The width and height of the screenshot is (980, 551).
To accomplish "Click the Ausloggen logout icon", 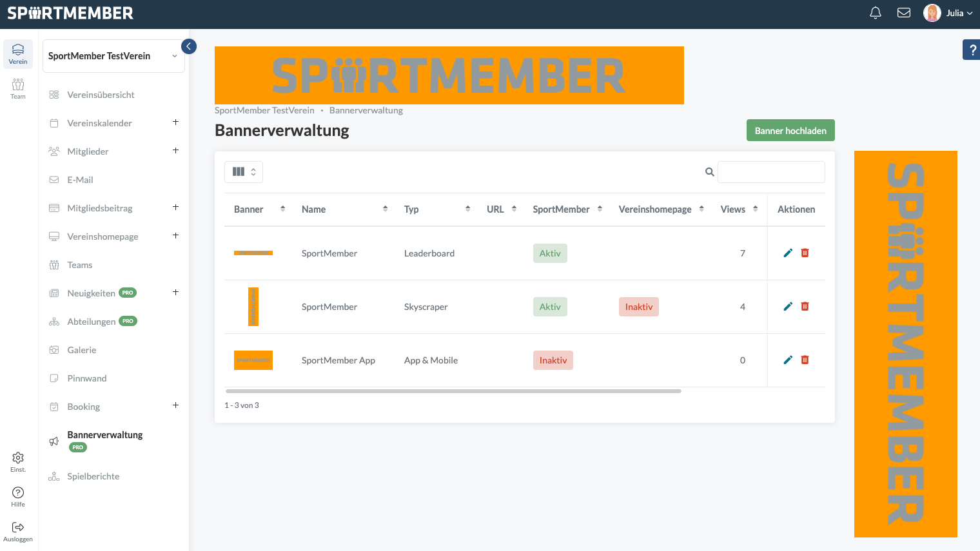I will tap(18, 530).
